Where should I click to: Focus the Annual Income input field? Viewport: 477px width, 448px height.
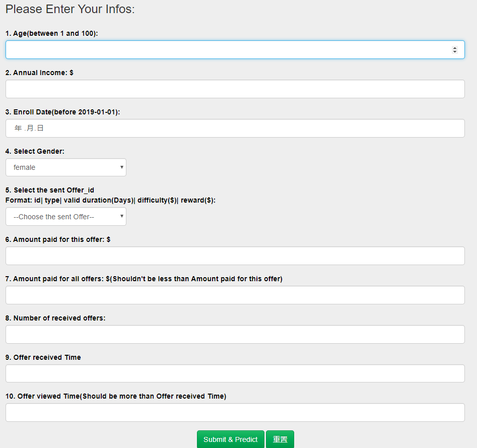point(235,89)
